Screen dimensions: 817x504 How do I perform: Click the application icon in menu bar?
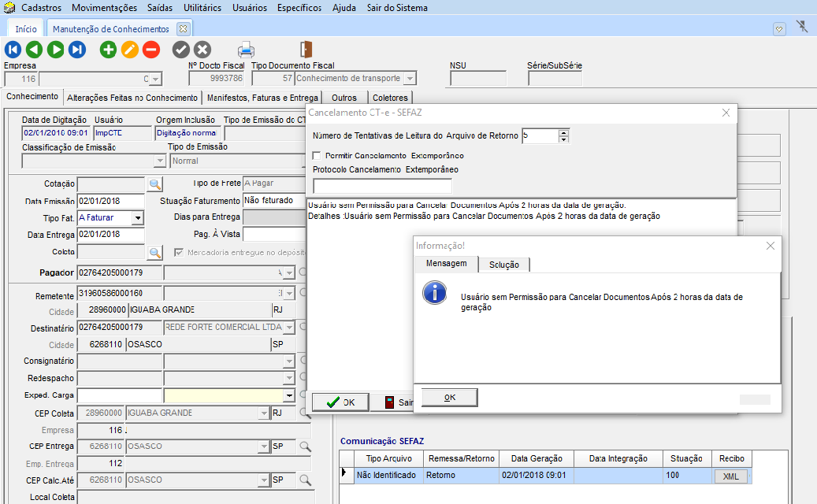(9, 8)
